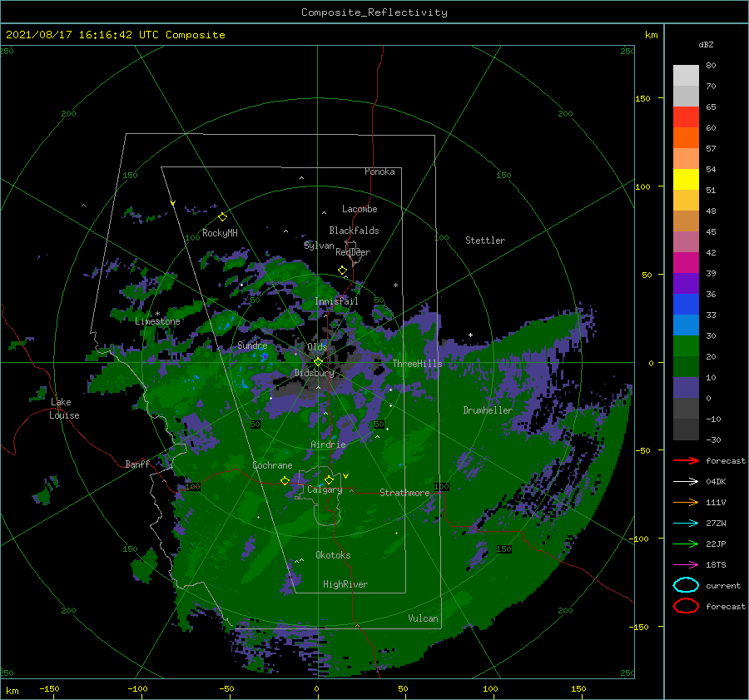The image size is (749, 700).
Task: Select the orange 111V arrow icon
Action: (686, 502)
